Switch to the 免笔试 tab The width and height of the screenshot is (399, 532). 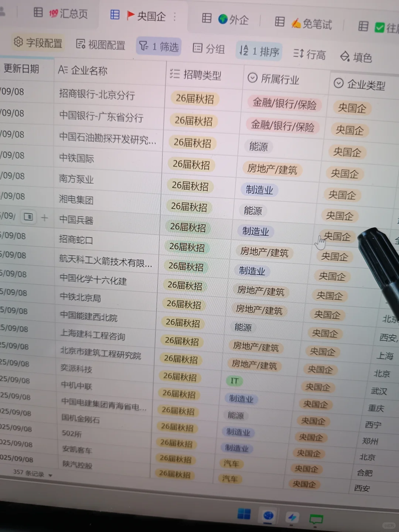(x=311, y=24)
